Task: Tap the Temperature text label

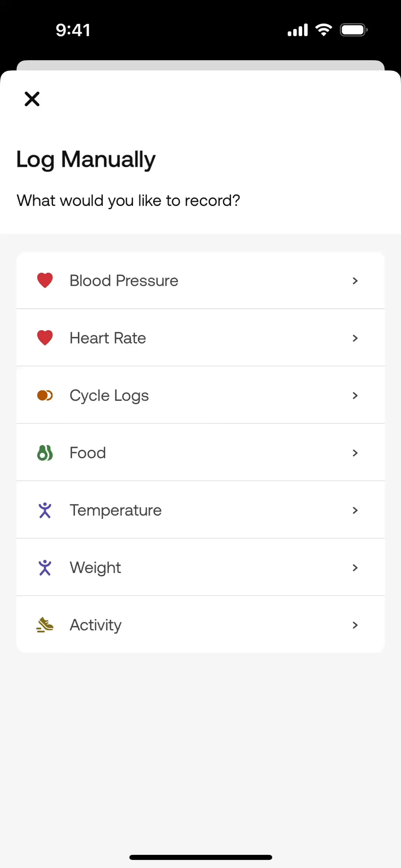Action: pos(115,510)
